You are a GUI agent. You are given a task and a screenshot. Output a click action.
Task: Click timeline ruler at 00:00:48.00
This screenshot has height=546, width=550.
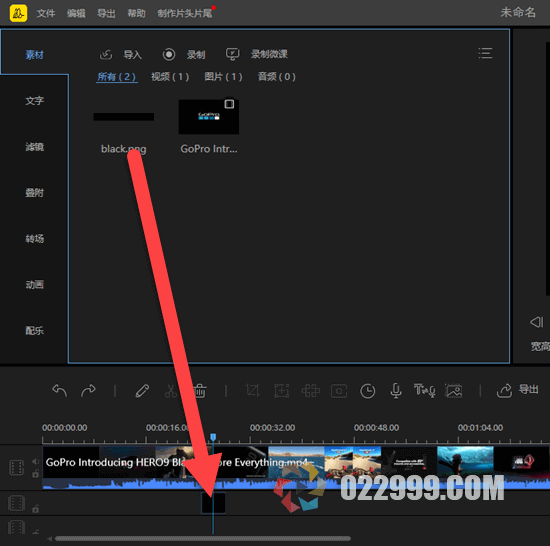[376, 428]
